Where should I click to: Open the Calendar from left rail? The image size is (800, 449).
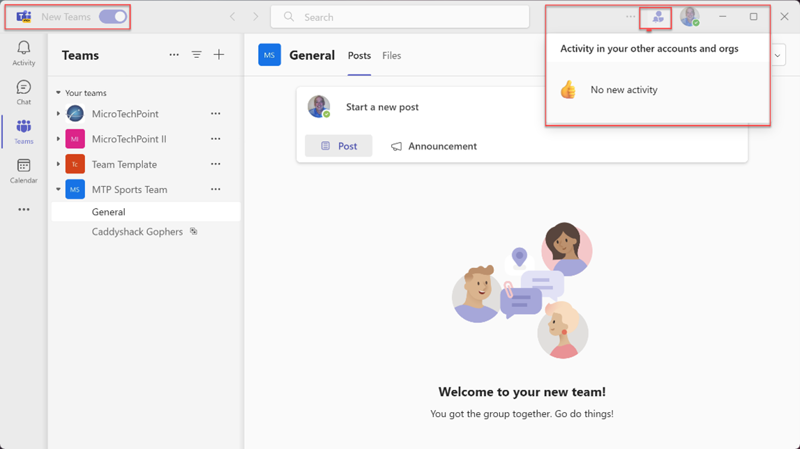click(23, 170)
